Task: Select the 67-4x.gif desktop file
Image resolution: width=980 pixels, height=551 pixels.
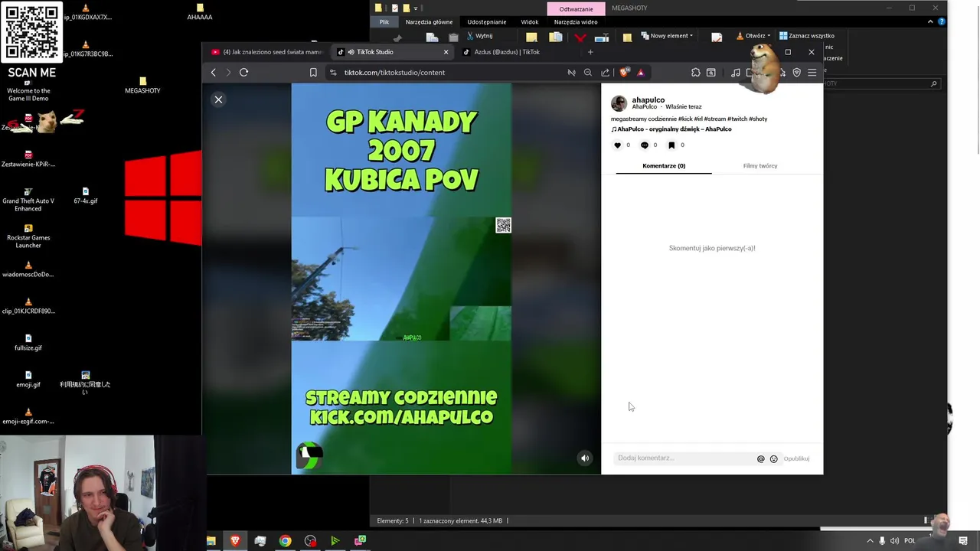Action: point(86,196)
